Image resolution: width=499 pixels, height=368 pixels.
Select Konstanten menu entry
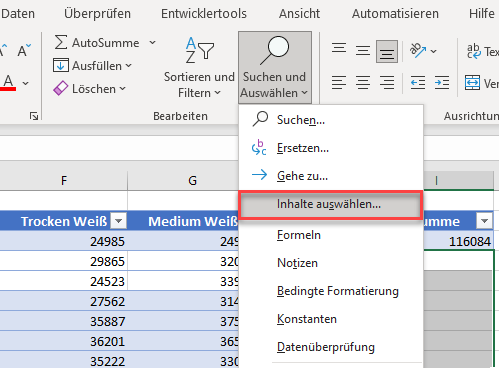[331, 319]
